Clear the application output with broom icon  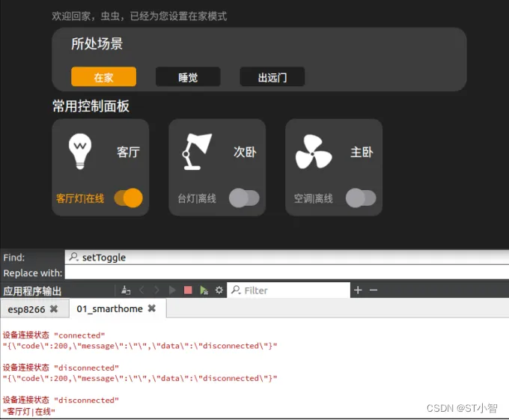pyautogui.click(x=126, y=290)
